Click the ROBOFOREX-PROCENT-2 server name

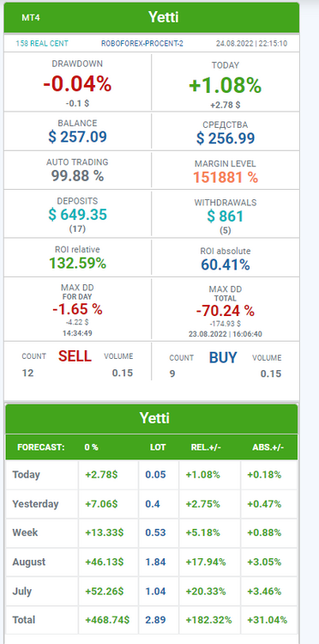coord(142,44)
